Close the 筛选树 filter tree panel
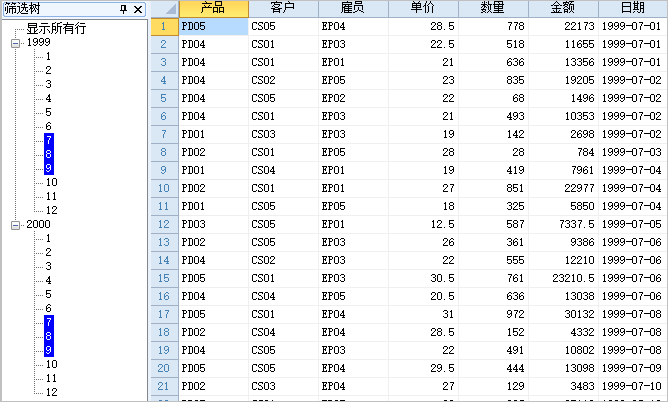 tap(138, 8)
